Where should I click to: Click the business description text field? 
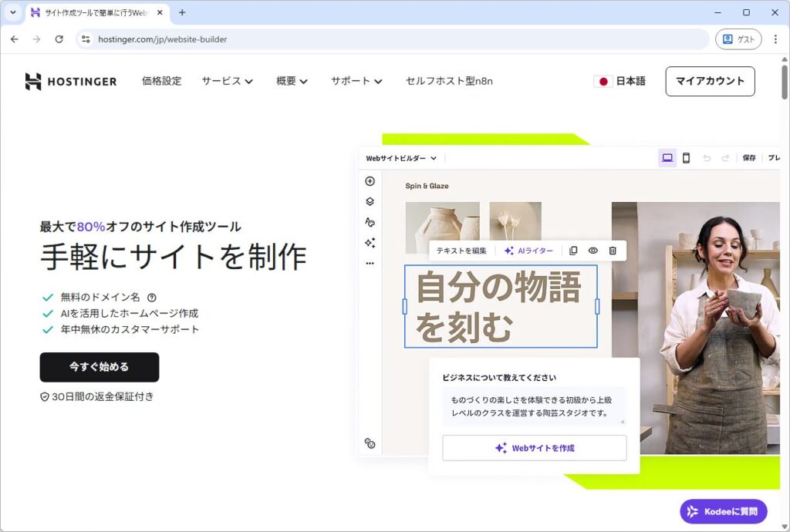coord(534,406)
